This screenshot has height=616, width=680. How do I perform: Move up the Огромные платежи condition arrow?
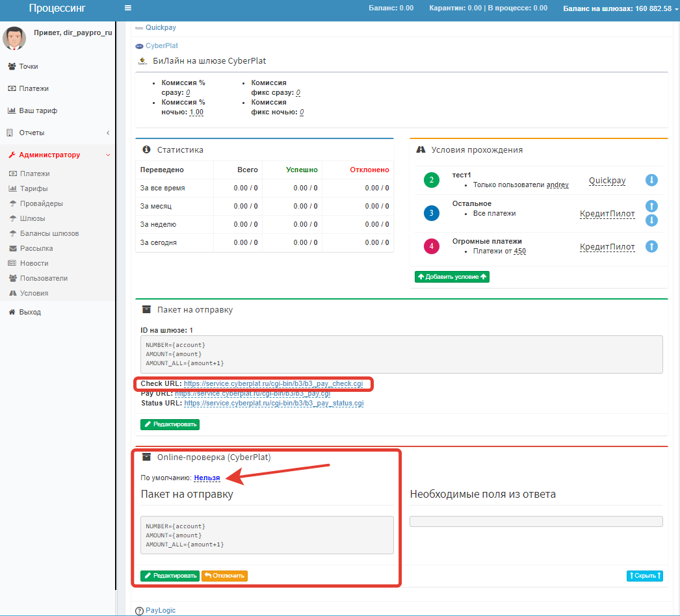coord(651,247)
